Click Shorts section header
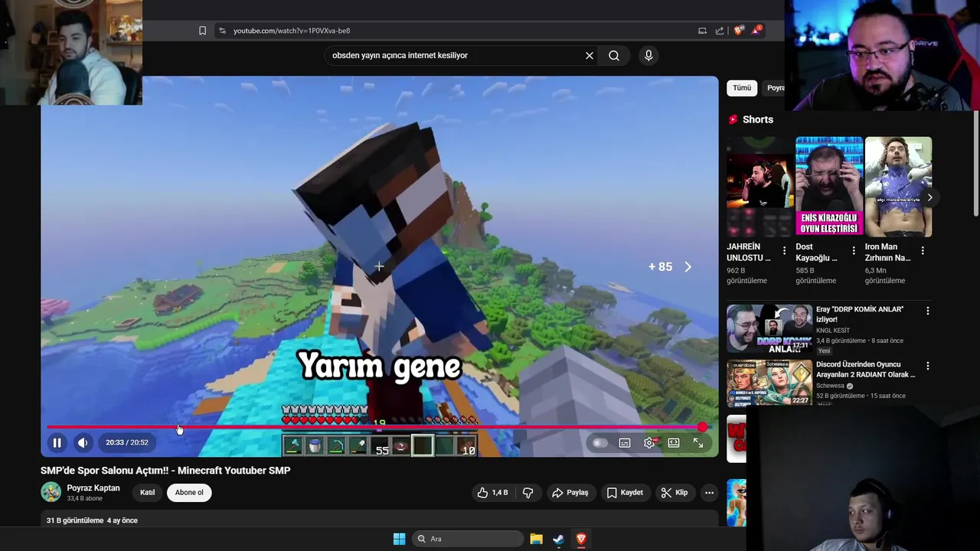Screen dimensions: 980x551 pyautogui.click(x=758, y=119)
